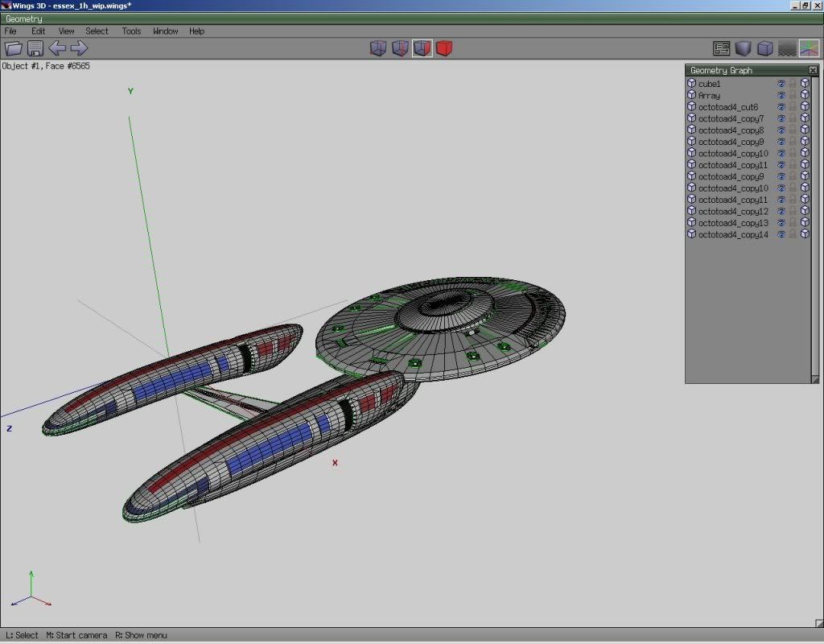Lock the cube1 object
The image size is (824, 644).
tap(793, 84)
